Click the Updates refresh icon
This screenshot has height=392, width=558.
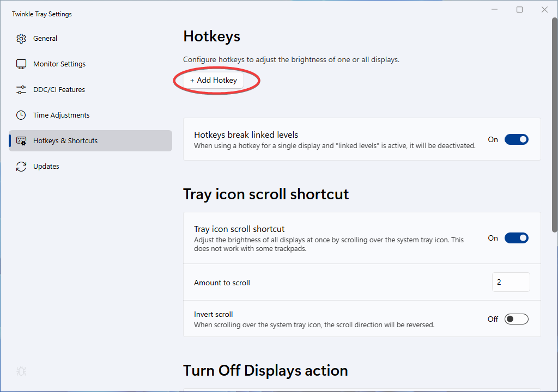pyautogui.click(x=21, y=167)
